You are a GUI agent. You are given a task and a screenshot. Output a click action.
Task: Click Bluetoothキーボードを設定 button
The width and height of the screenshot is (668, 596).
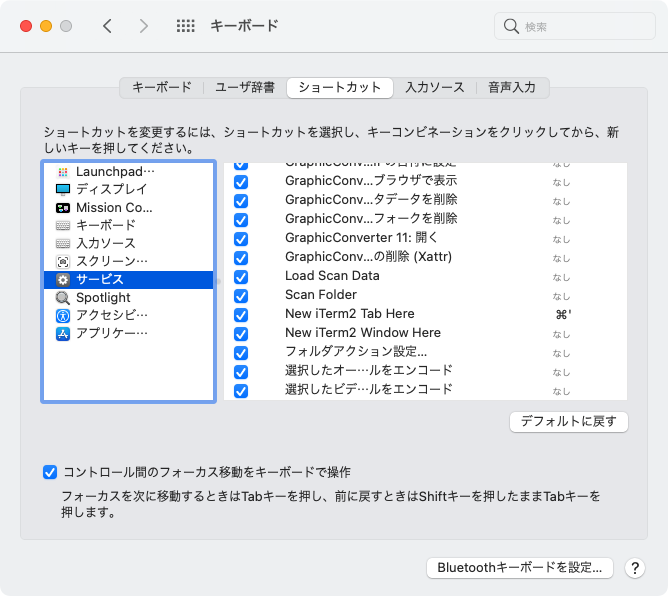[x=520, y=568]
